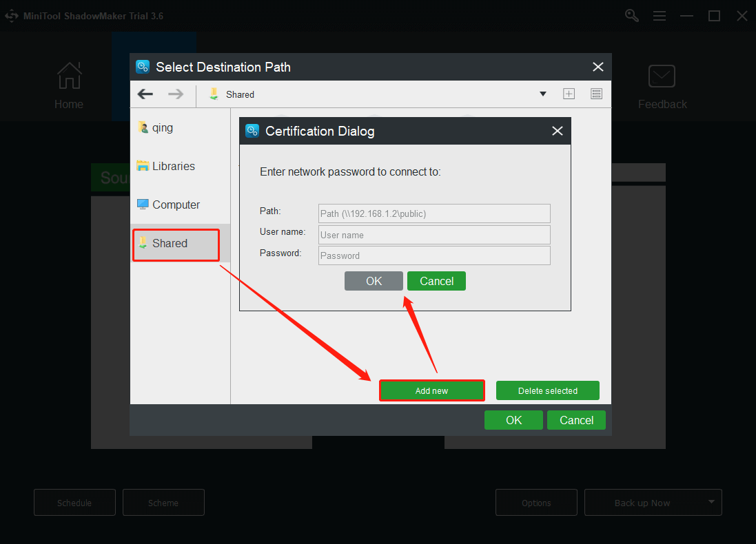This screenshot has height=544, width=756.
Task: Click the qing user icon
Action: pos(143,127)
